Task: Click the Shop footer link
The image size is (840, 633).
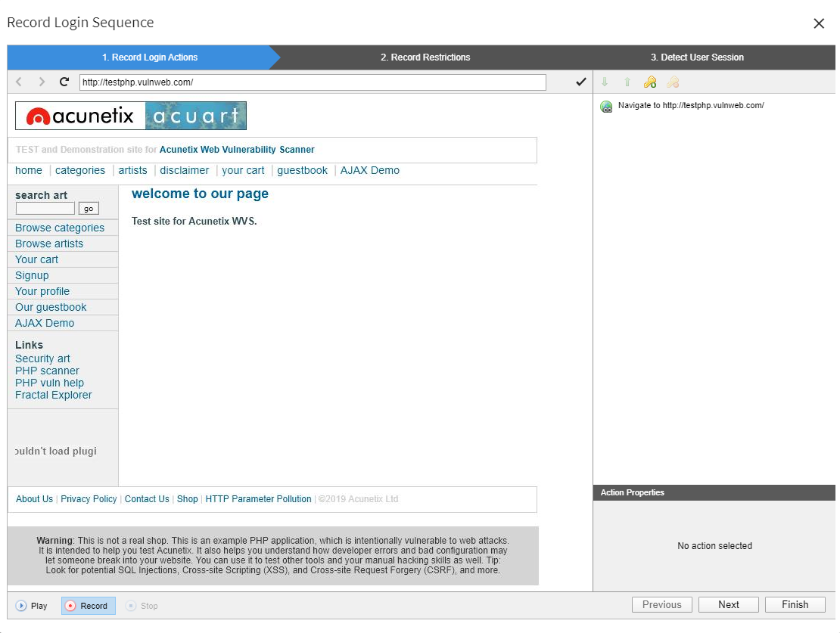Action: (x=188, y=498)
